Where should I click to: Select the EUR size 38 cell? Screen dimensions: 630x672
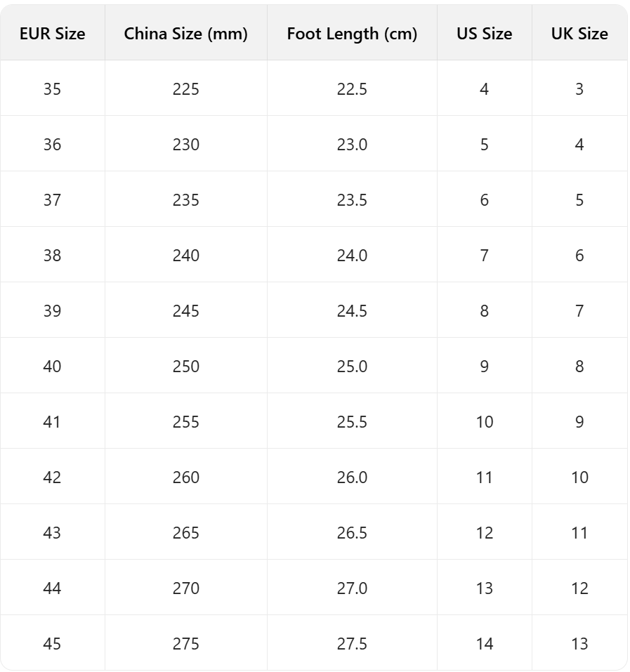(52, 256)
